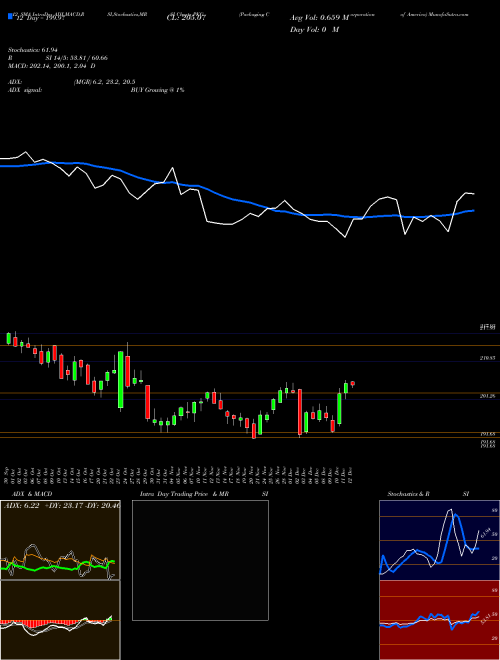The image size is (500, 660).
Task: Click the empty intraday trading price chart box
Action: click(200, 560)
